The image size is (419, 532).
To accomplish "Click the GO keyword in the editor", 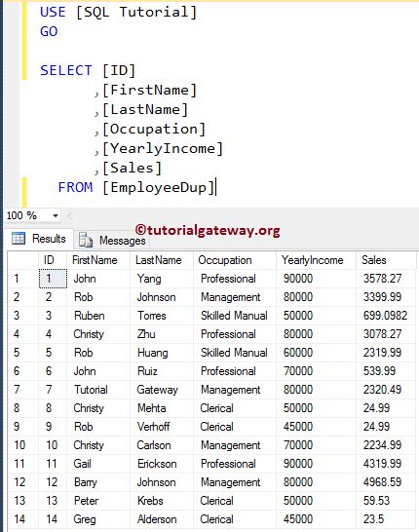I will 49,31.
